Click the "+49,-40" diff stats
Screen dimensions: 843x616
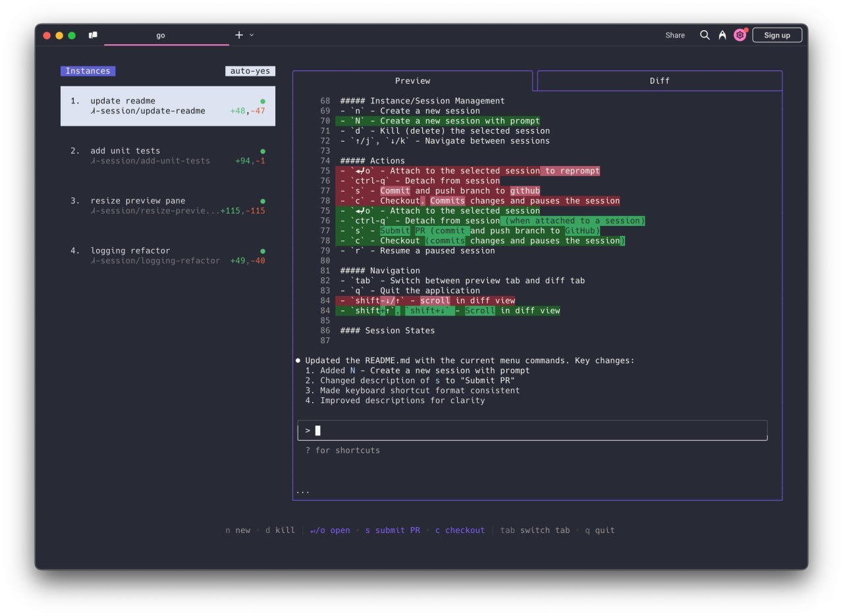click(248, 261)
